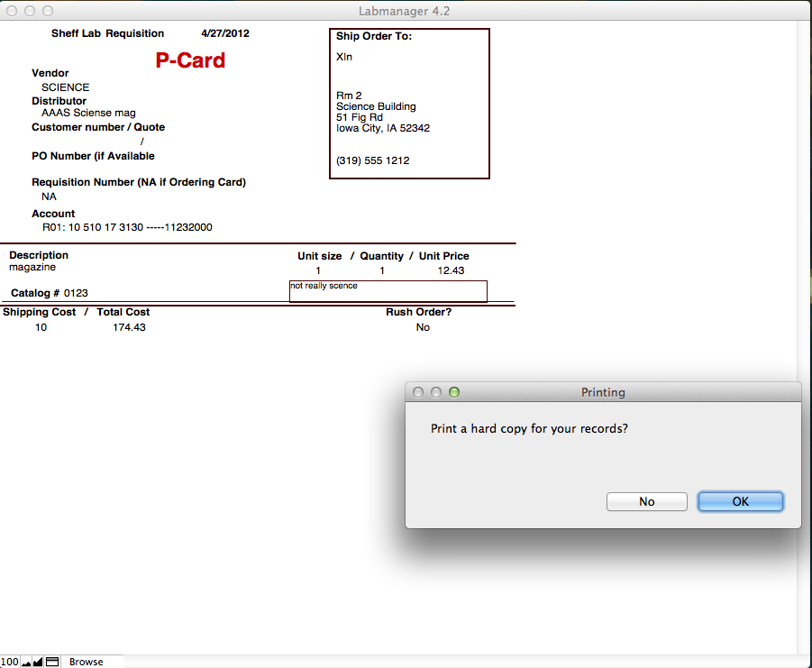This screenshot has height=668, width=812.
Task: Click the green zoom button of Printing dialog
Action: [454, 392]
